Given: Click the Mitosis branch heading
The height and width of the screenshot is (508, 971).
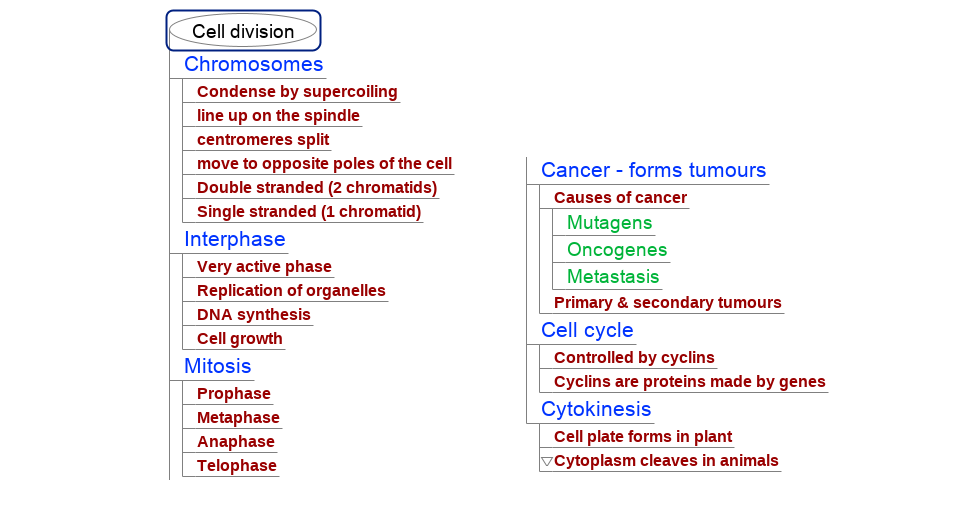Looking at the screenshot, I should pyautogui.click(x=217, y=366).
